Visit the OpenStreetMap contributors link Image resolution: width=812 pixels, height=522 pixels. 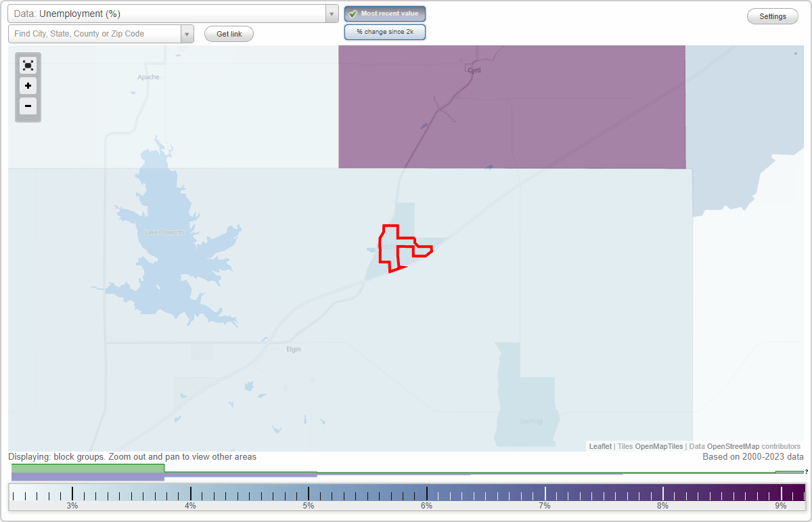[x=734, y=446]
